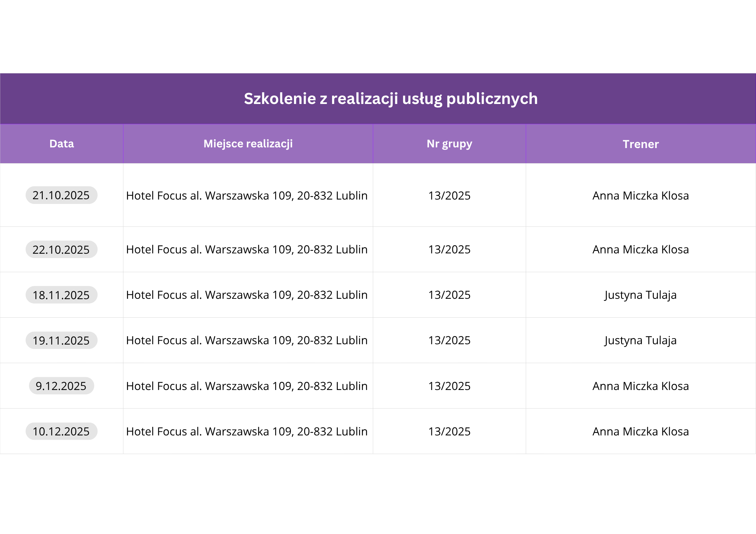Click the 'Nr grupy' column header
This screenshot has height=534, width=756.
click(x=449, y=144)
